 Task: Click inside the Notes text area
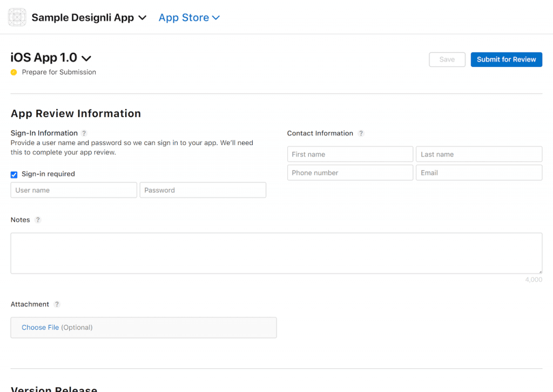[276, 253]
